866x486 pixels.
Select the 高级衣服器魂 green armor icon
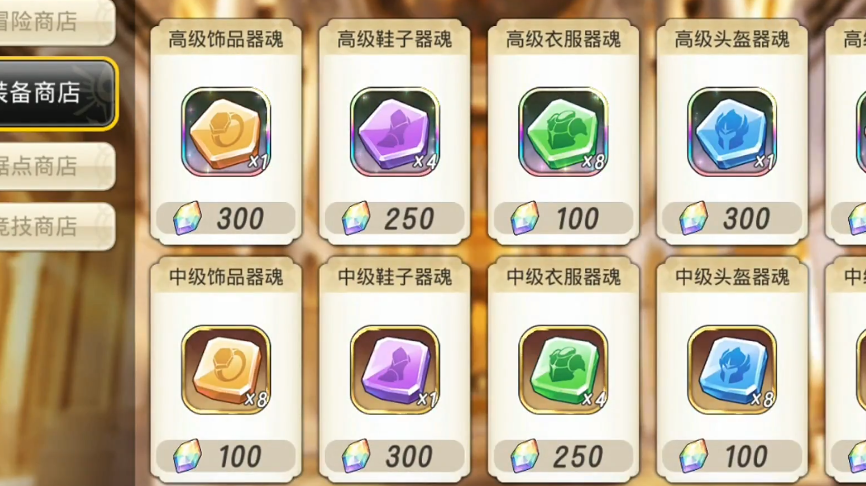[563, 131]
